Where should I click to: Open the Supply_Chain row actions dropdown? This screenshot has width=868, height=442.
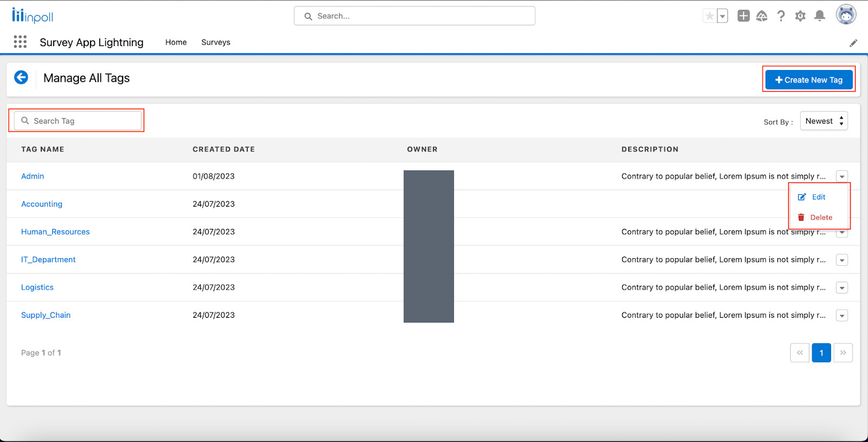coord(842,315)
